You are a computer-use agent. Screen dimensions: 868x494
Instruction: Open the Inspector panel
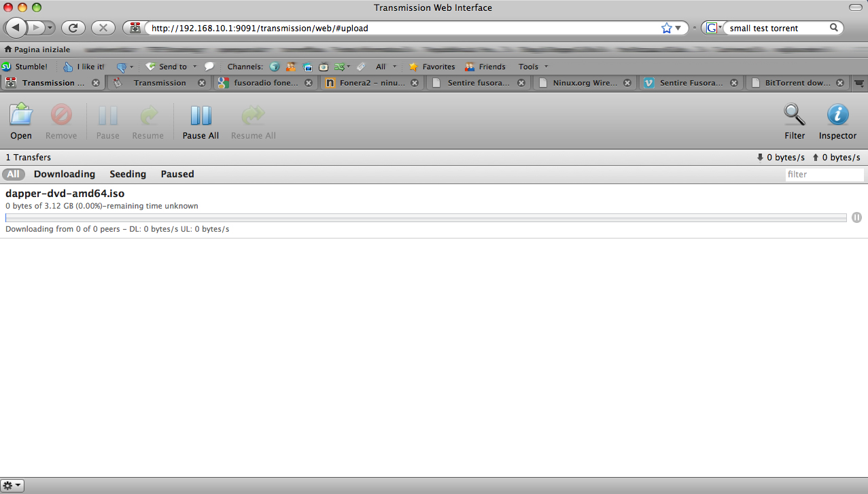tap(837, 115)
